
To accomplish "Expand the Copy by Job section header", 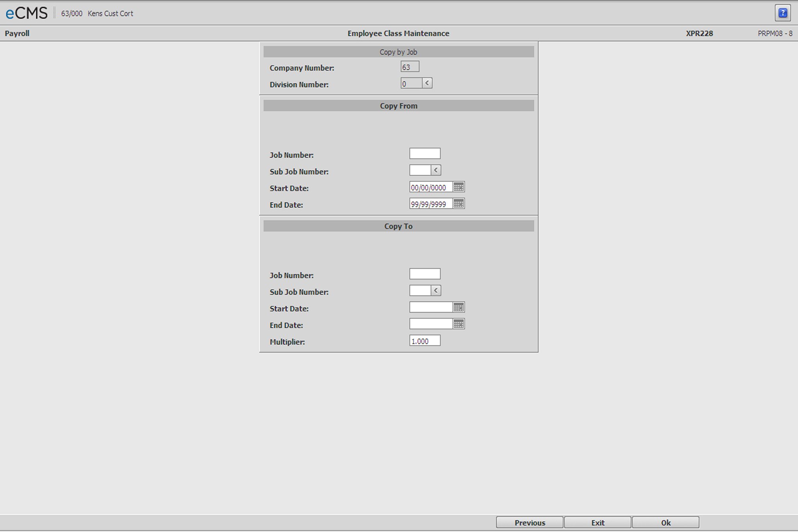I will point(398,52).
